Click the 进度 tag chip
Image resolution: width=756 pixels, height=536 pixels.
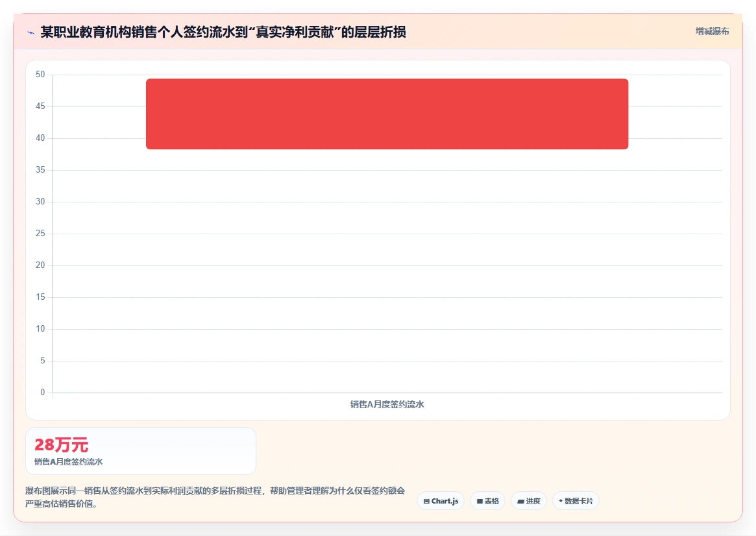tap(528, 501)
